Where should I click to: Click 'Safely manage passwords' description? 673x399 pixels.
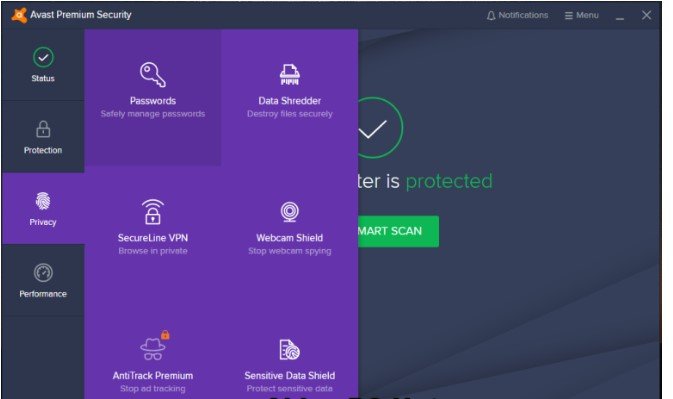[x=153, y=114]
